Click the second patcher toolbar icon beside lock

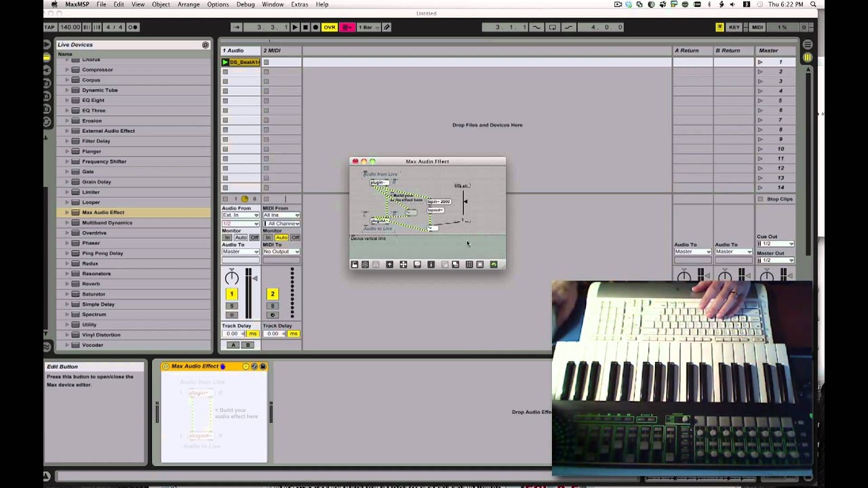coord(366,264)
